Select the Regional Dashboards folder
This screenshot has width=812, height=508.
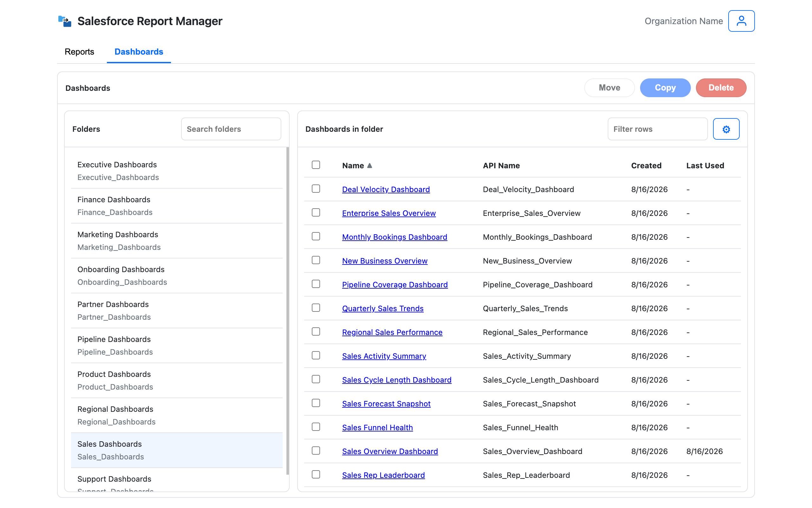pyautogui.click(x=177, y=416)
